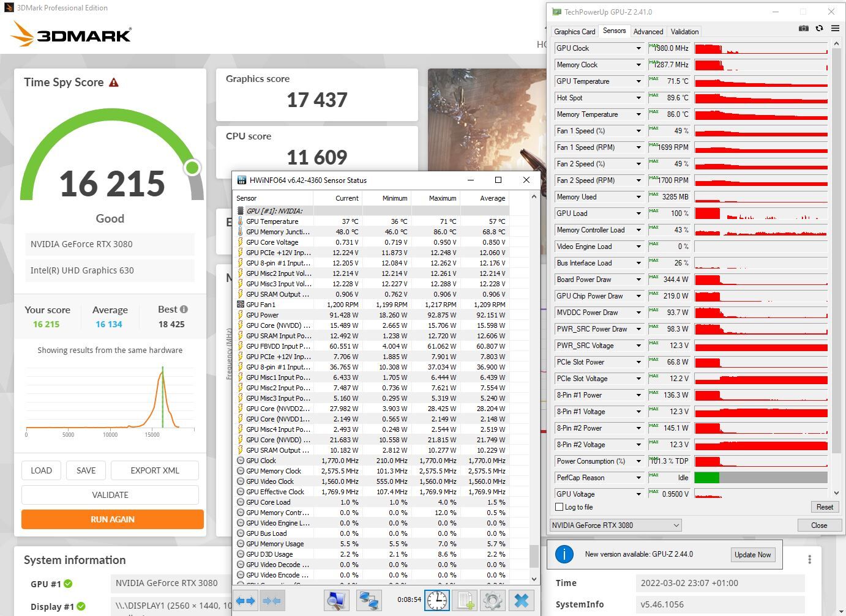The height and width of the screenshot is (616, 846).
Task: Click green check icon beside Display #1
Action: (x=81, y=607)
